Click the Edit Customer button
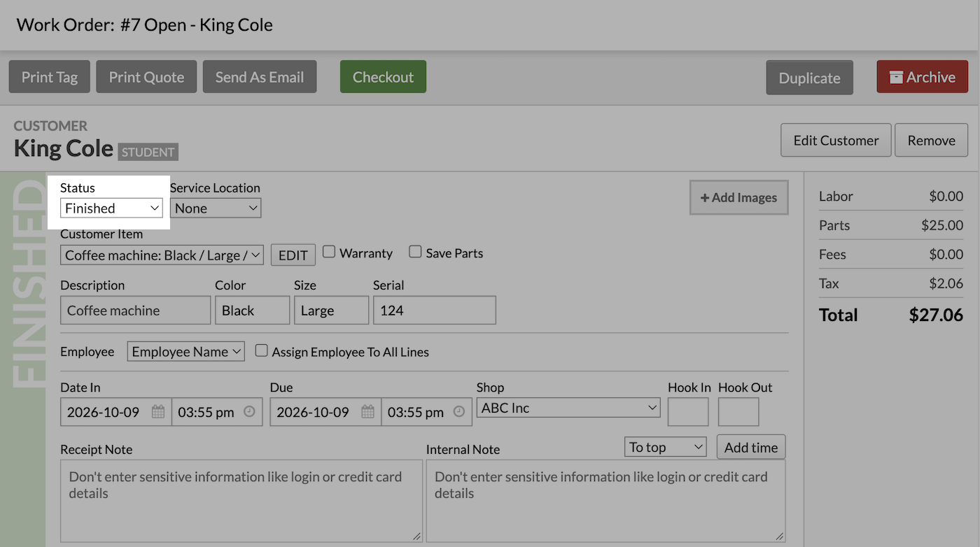This screenshot has height=547, width=980. click(836, 141)
